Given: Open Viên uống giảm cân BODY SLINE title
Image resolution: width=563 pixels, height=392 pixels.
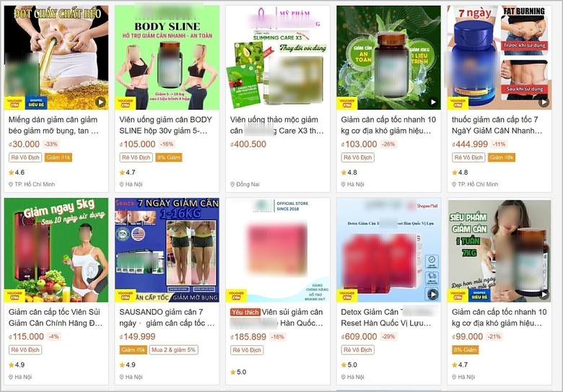Looking at the screenshot, I should tap(165, 125).
